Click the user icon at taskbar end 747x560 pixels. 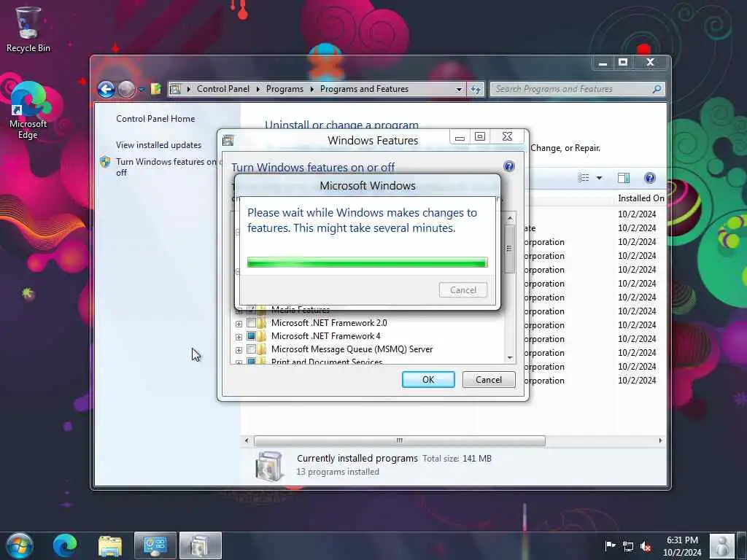coord(722,545)
